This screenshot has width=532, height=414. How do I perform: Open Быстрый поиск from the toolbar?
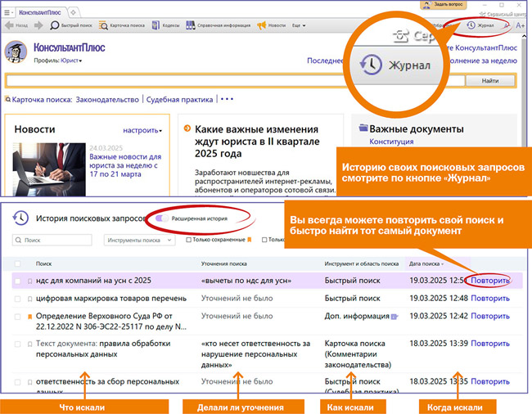tap(71, 25)
